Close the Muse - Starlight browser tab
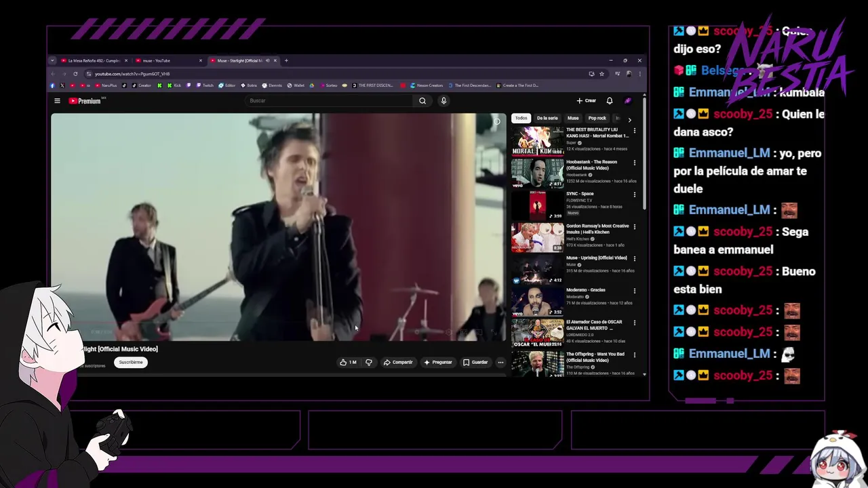 point(275,60)
